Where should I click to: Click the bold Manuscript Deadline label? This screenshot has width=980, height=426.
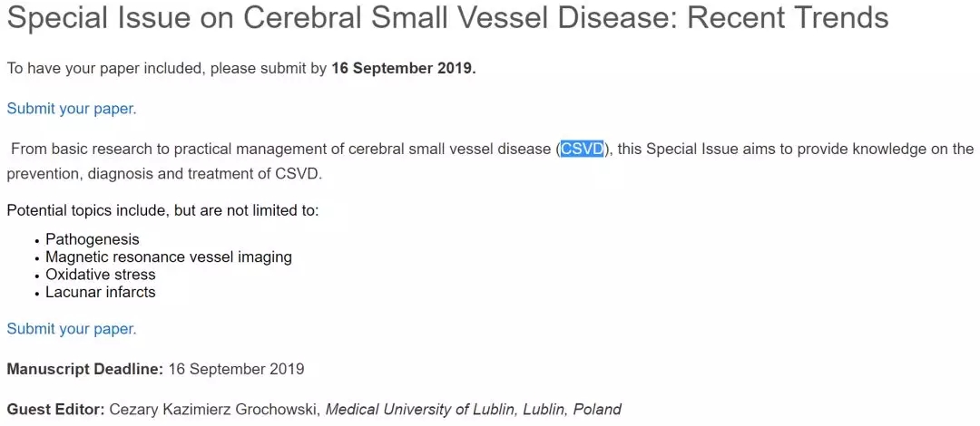click(x=85, y=369)
